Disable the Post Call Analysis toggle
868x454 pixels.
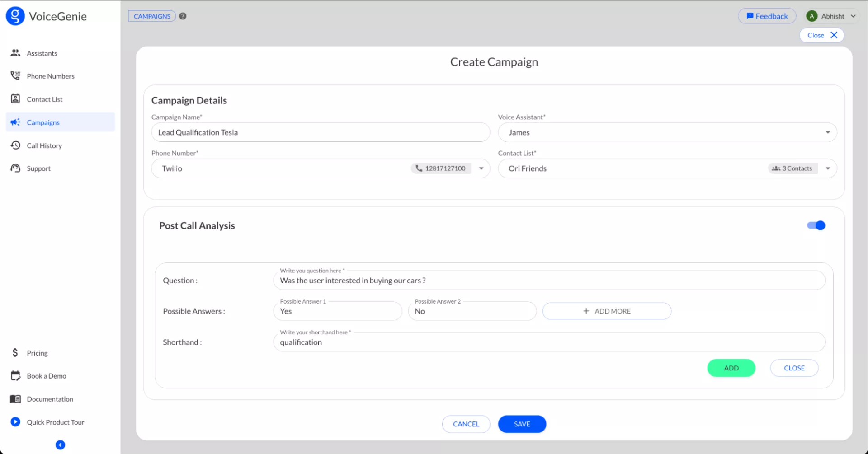click(x=816, y=225)
